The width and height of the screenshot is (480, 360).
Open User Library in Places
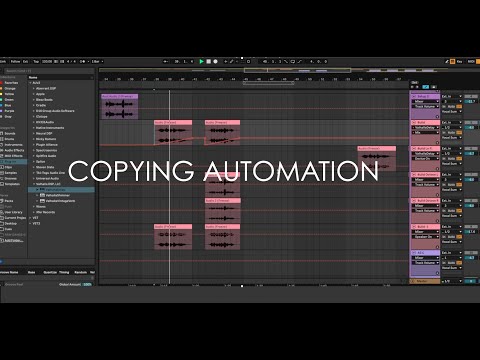click(x=13, y=212)
